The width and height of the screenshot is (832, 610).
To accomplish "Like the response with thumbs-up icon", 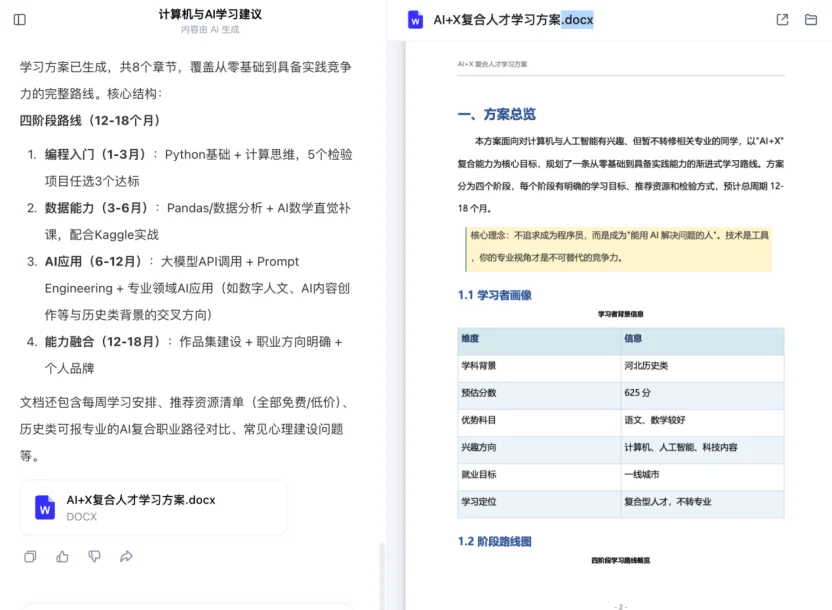I will (x=62, y=556).
